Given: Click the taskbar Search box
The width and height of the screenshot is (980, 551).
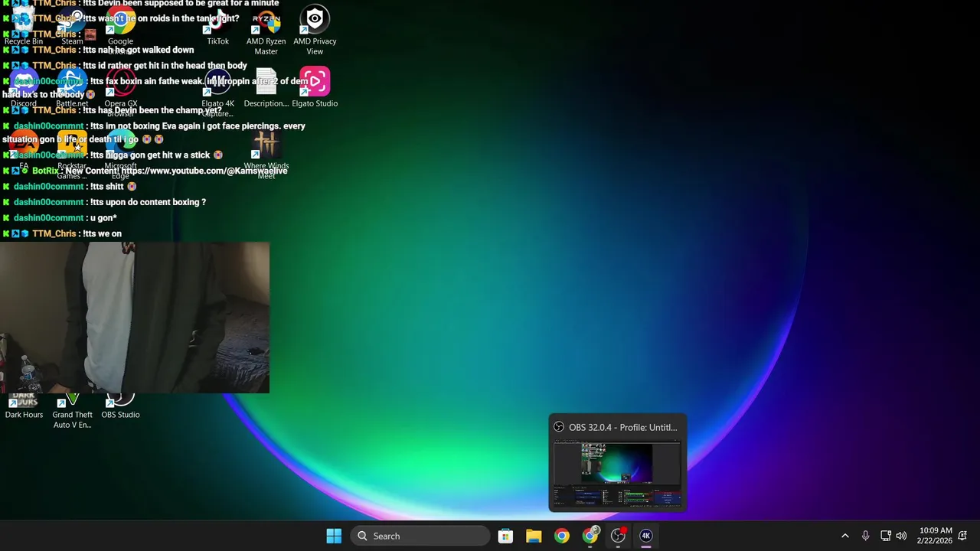Looking at the screenshot, I should pyautogui.click(x=420, y=536).
